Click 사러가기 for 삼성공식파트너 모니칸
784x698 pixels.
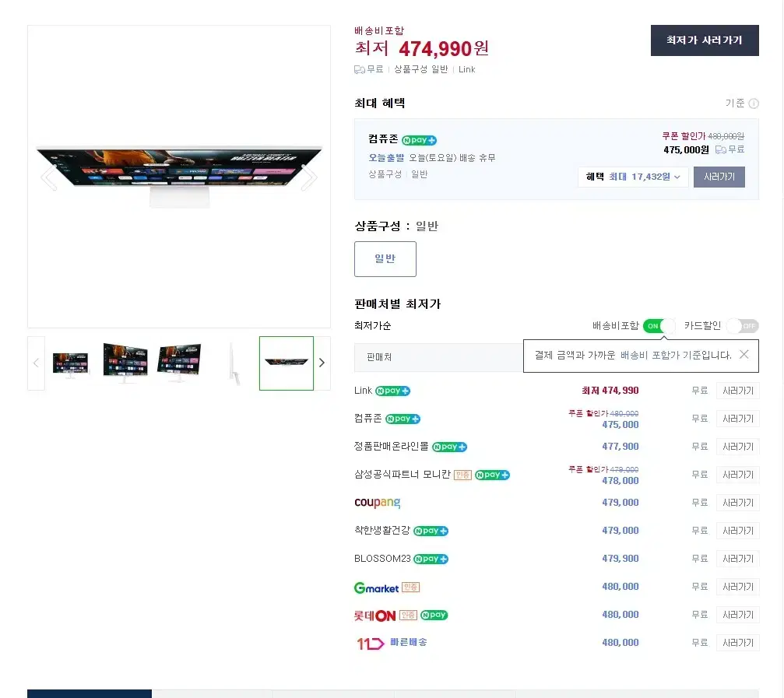pos(737,475)
